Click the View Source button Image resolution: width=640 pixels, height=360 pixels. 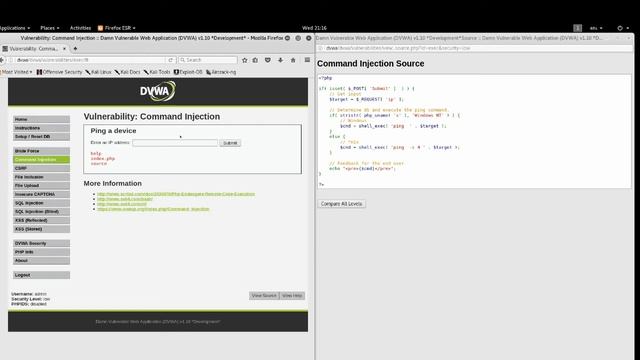[264, 296]
